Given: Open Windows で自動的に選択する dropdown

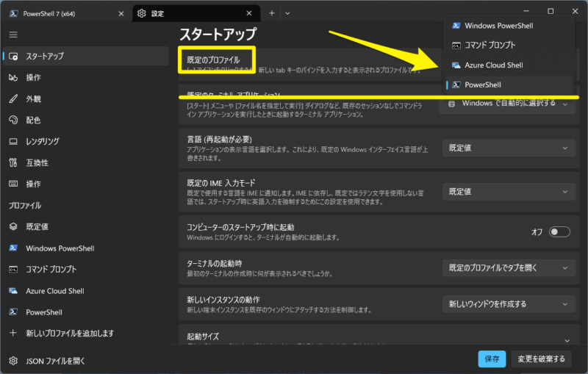Looking at the screenshot, I should pyautogui.click(x=509, y=104).
